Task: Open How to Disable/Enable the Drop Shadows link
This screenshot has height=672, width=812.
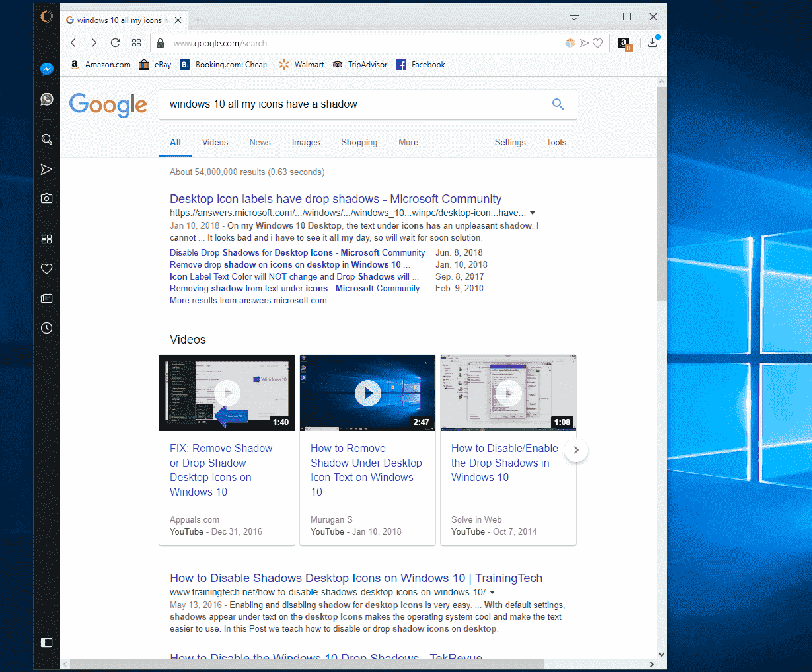Action: pos(505,463)
